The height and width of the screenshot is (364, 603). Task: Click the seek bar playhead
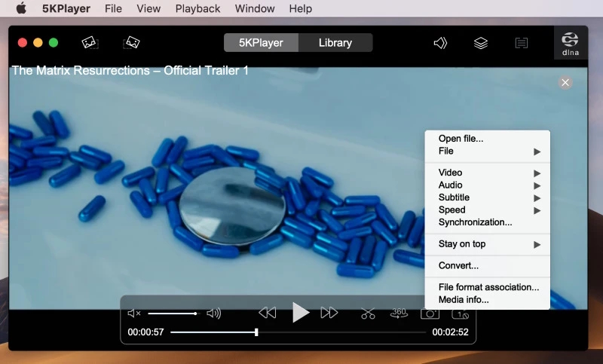[256, 332]
